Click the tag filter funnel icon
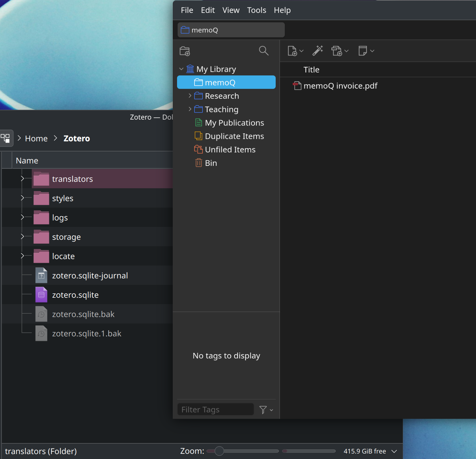The image size is (476, 459). click(263, 410)
